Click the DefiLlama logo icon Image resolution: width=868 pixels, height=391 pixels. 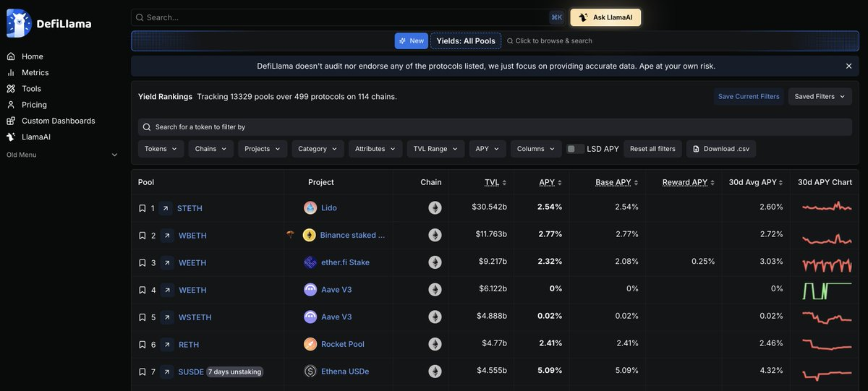tap(19, 23)
